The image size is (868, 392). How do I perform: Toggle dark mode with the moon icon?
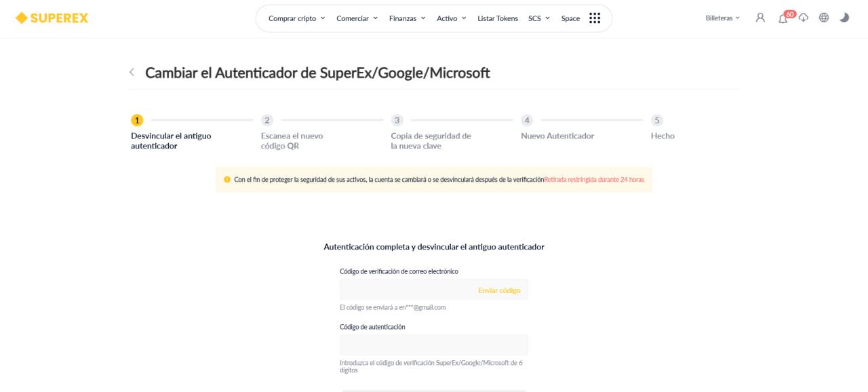tap(846, 18)
